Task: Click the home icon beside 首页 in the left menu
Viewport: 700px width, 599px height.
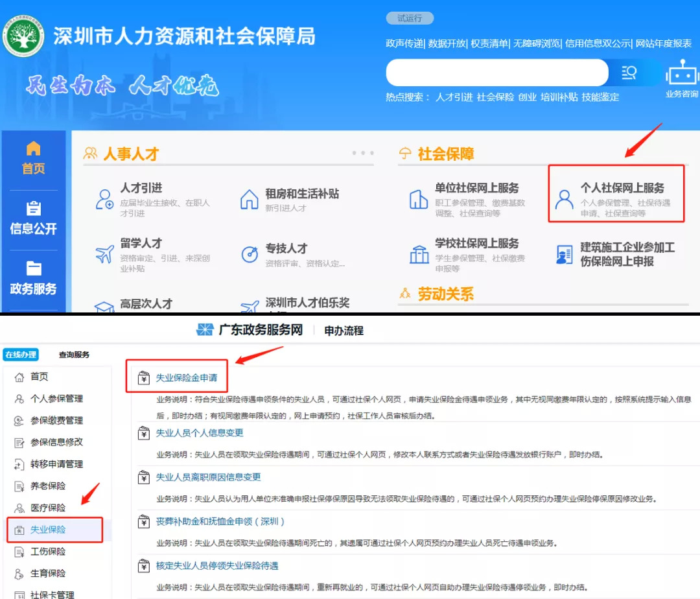Action: coord(19,377)
